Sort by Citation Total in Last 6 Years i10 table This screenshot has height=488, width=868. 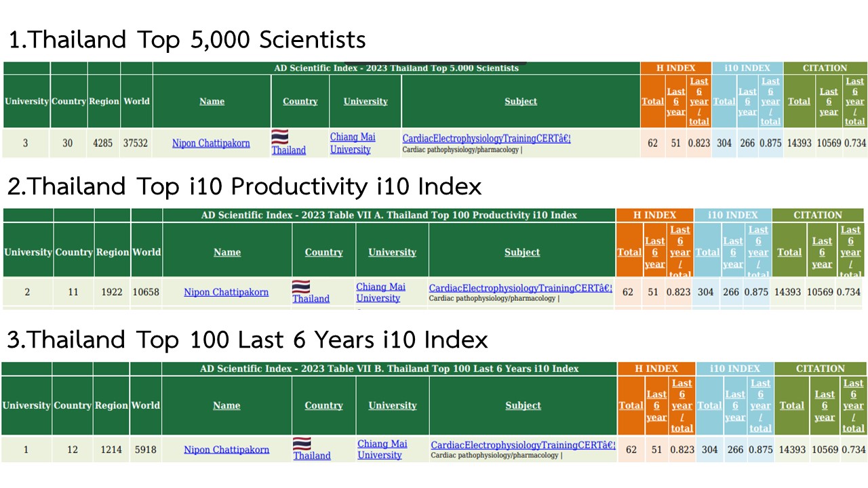tap(792, 405)
